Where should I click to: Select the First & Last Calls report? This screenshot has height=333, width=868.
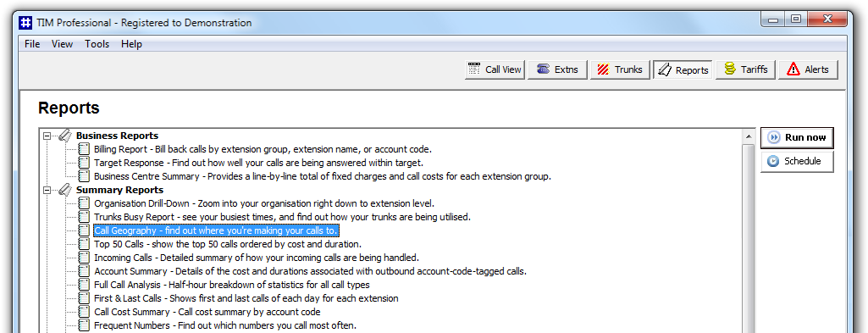coord(246,298)
